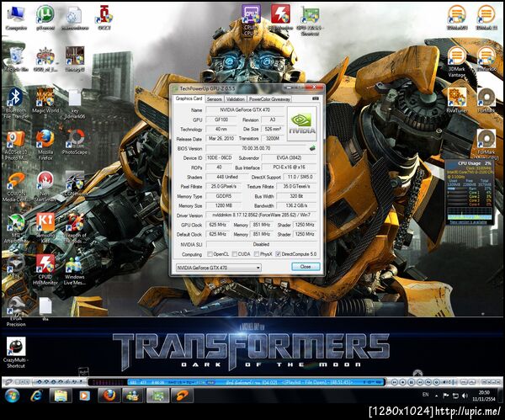Switch to Firefox on the taskbar
505x420 pixels.
point(109,396)
